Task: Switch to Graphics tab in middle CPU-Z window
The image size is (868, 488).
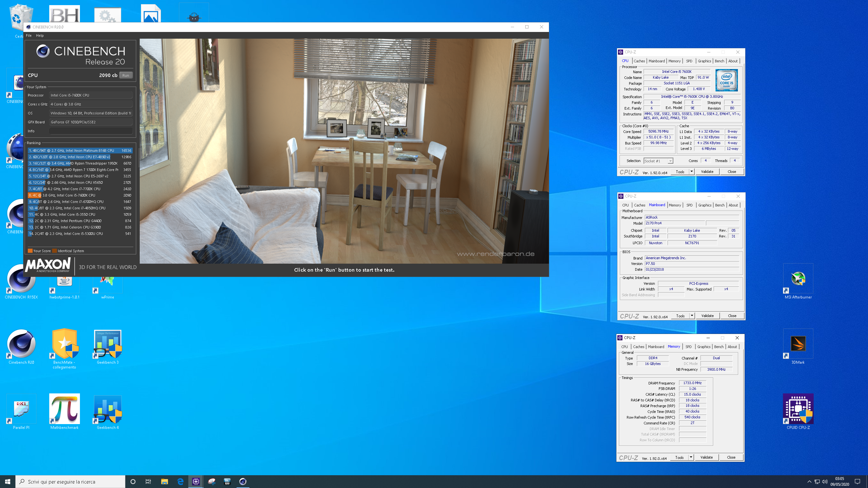Action: [x=705, y=205]
